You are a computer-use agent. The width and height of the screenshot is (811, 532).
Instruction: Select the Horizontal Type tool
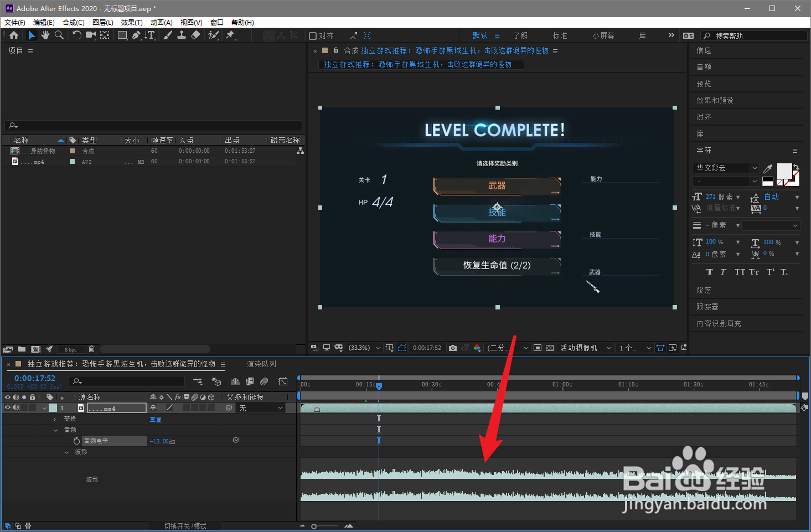coord(150,35)
